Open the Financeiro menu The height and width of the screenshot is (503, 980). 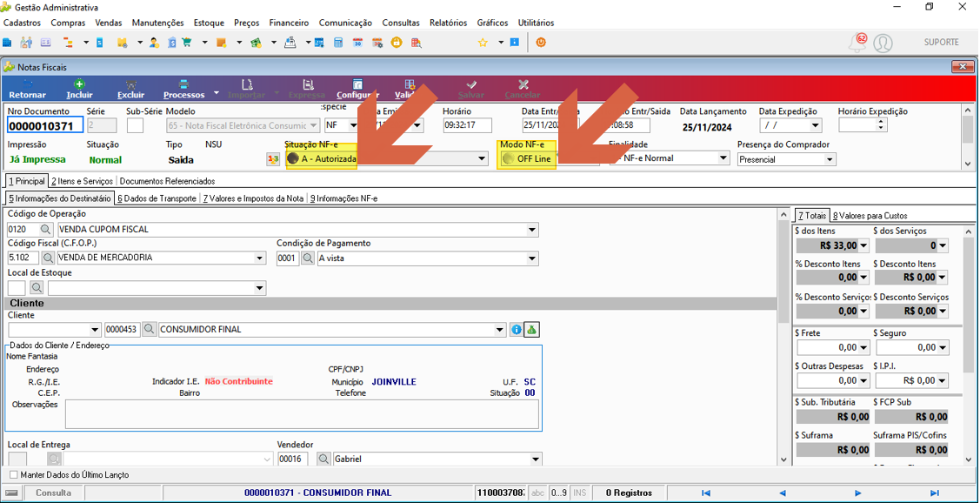[x=289, y=23]
